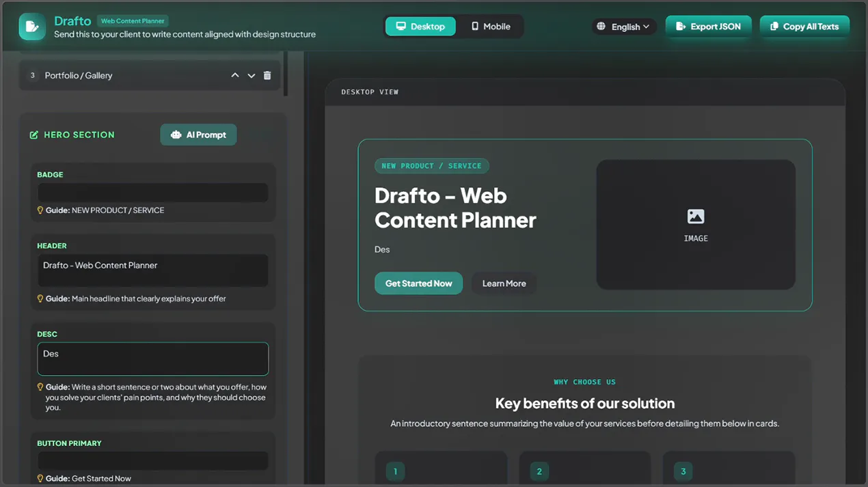The image size is (868, 487).
Task: Focus the Desc text field
Action: coord(152,359)
